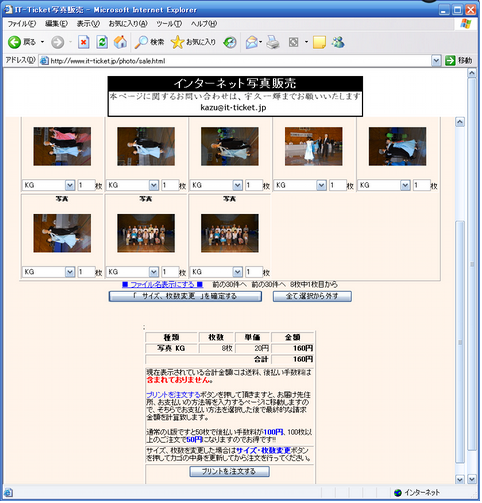Click the blue プリントを注文する text
Viewport: 482px width, 503px height.
[173, 395]
